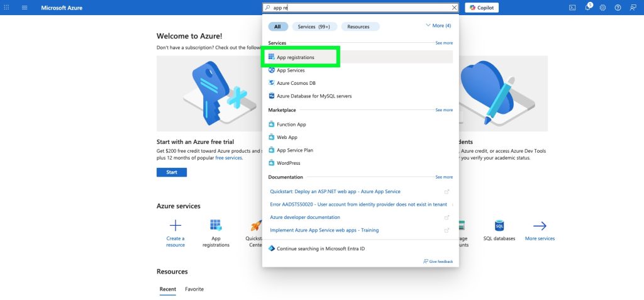Select the Resources filter pill

360,26
